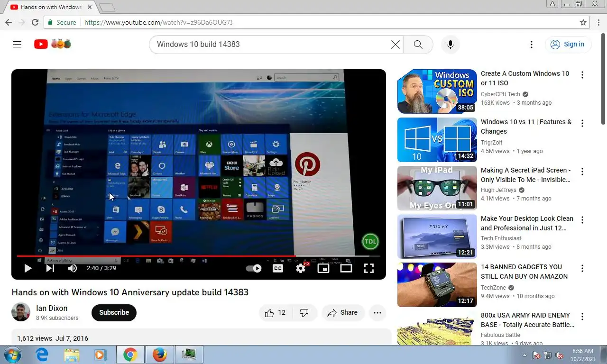Screen dimensions: 607x364
Task: Toggle closed captions on the player
Action: 278,268
